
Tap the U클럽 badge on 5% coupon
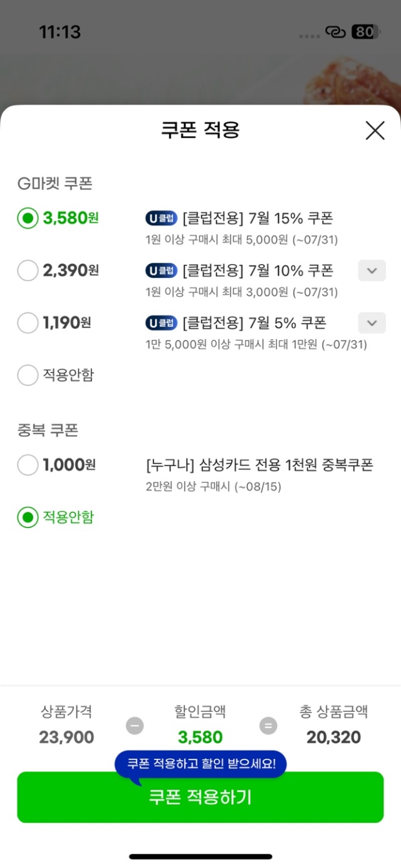pyautogui.click(x=161, y=323)
